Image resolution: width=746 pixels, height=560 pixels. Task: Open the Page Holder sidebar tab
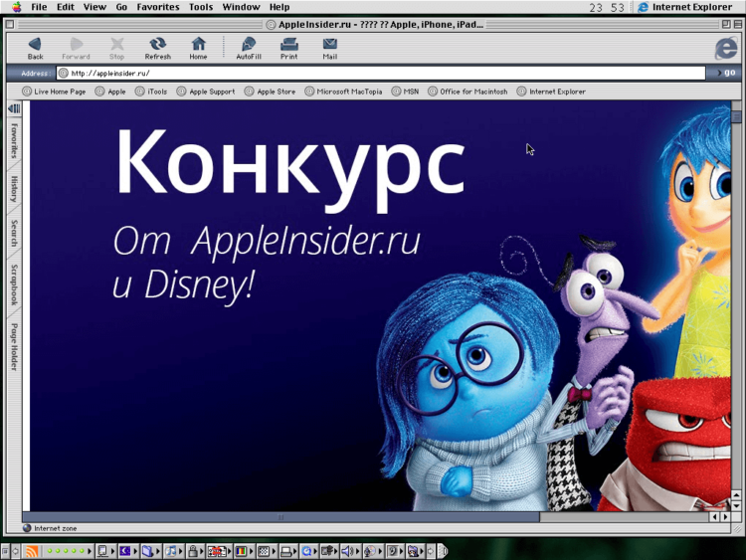14,347
